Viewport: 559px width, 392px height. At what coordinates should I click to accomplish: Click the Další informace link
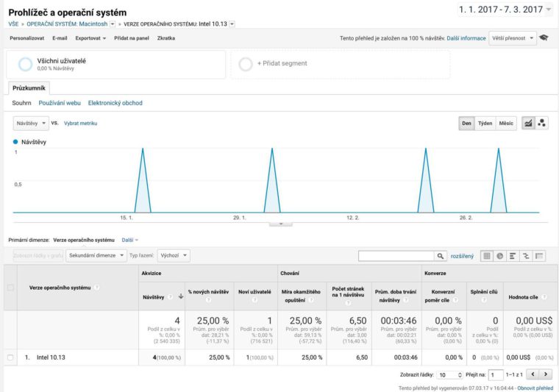pos(466,38)
